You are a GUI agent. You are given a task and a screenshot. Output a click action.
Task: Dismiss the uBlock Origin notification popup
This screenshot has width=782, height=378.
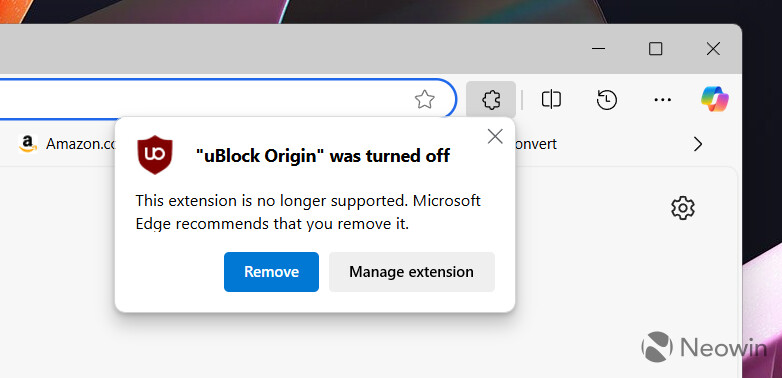point(495,136)
